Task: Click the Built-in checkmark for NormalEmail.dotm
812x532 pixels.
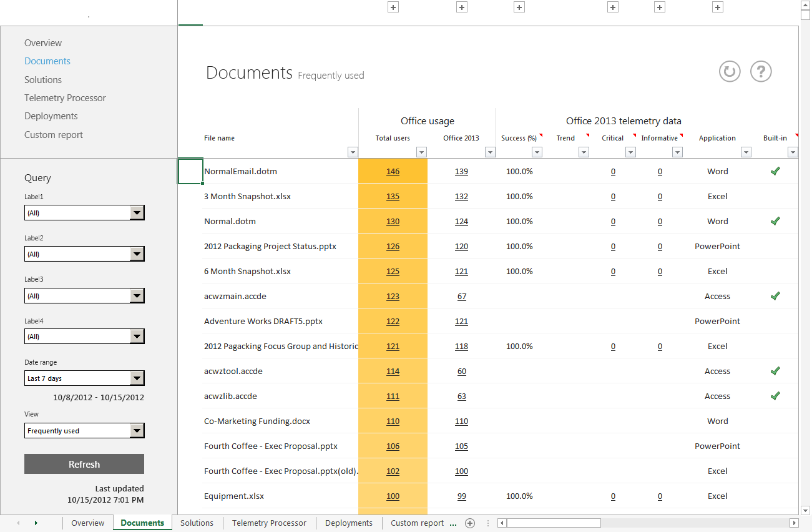Action: pos(775,170)
